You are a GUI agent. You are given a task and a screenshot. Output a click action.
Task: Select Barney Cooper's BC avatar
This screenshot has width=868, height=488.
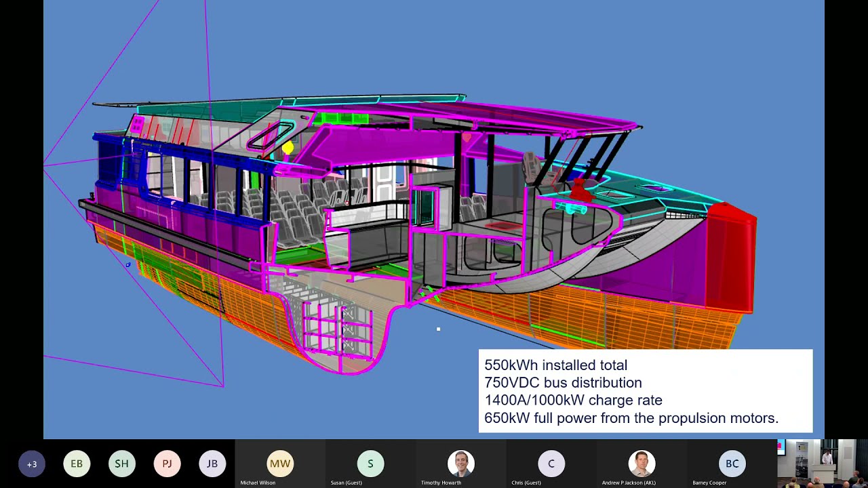click(732, 464)
